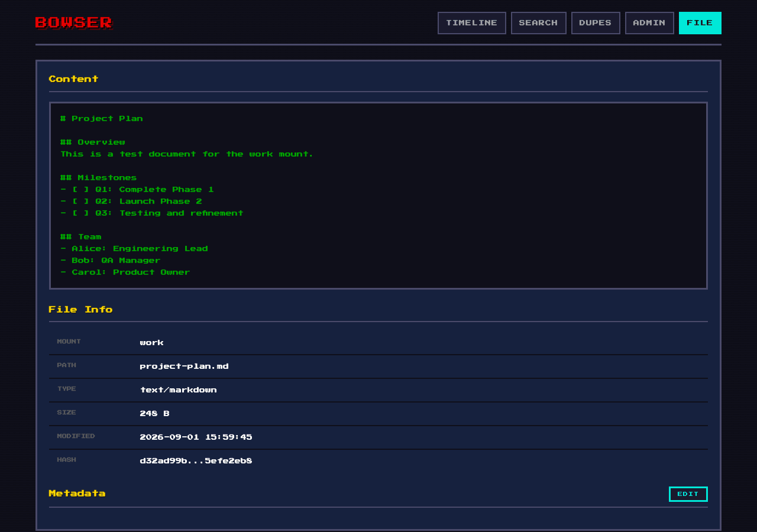Click the mount value 'work'
757x532 pixels.
(152, 343)
